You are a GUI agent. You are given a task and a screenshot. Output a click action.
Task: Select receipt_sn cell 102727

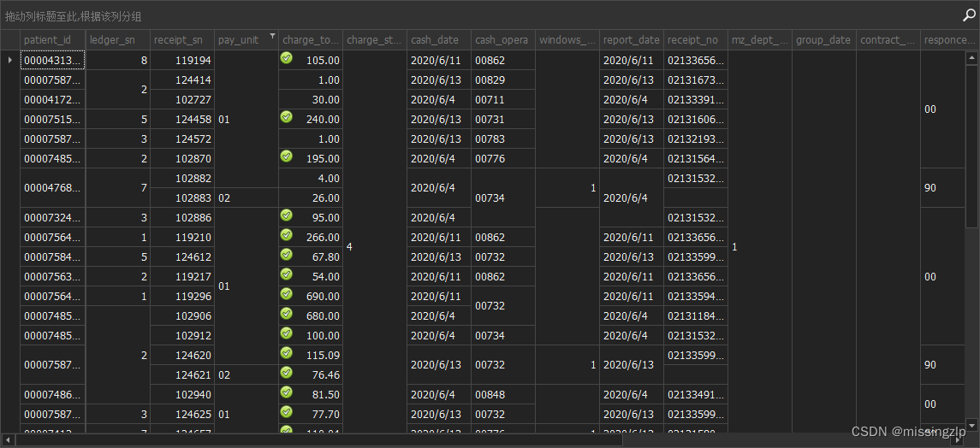(181, 99)
